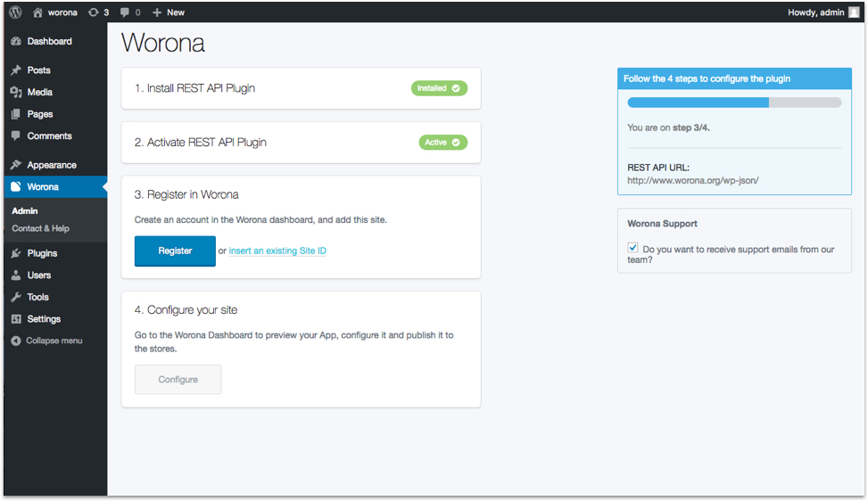Open the Users menu label

point(38,275)
